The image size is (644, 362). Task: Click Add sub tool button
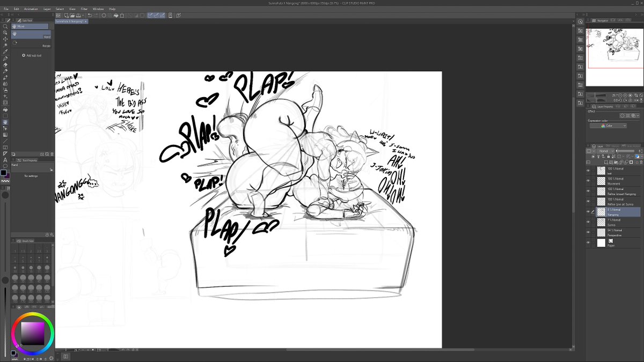[x=32, y=55]
